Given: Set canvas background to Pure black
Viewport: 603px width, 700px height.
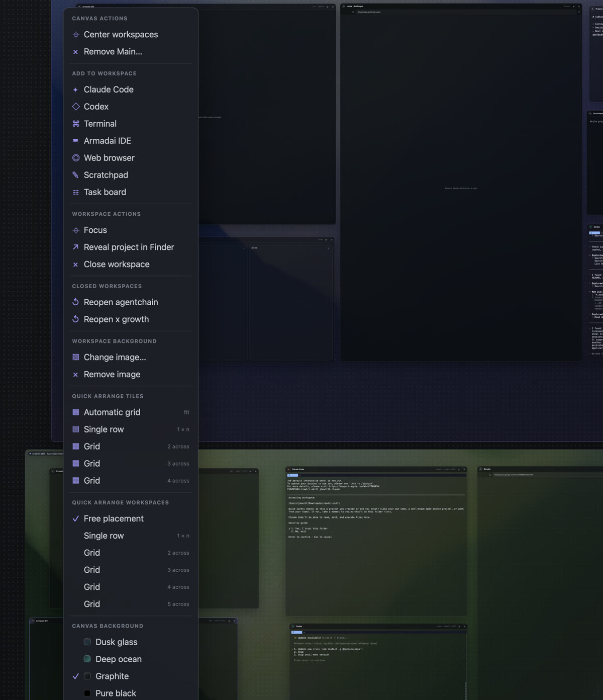Looking at the screenshot, I should (131, 693).
